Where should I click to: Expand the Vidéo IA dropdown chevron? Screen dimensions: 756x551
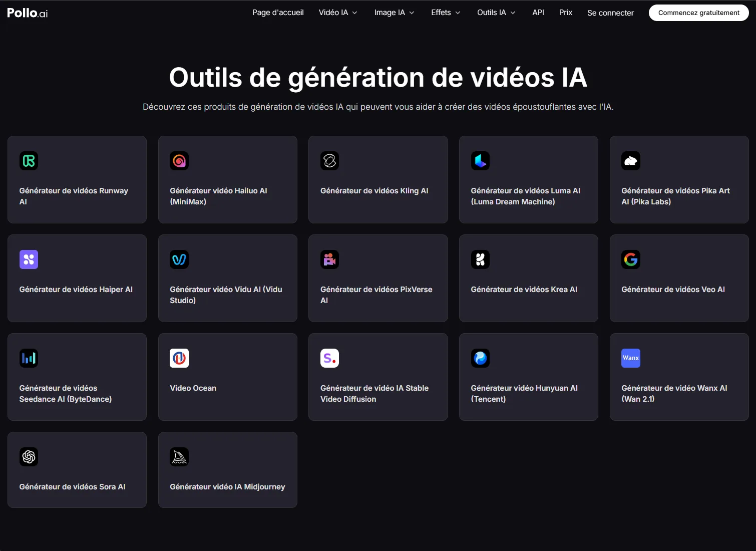tap(355, 13)
